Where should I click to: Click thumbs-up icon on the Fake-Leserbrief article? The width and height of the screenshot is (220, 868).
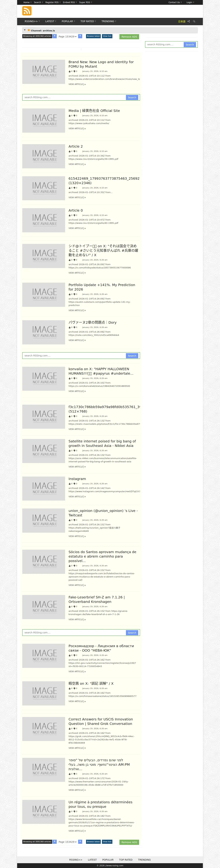coord(70,606)
